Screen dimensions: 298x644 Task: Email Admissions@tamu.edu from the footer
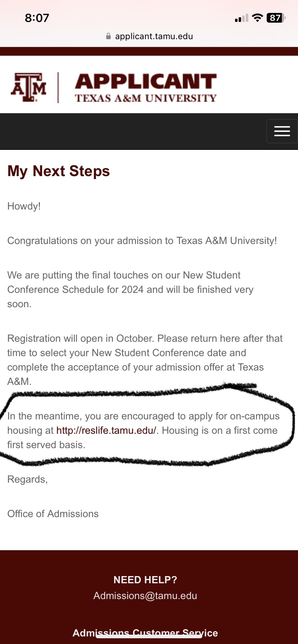pyautogui.click(x=145, y=596)
